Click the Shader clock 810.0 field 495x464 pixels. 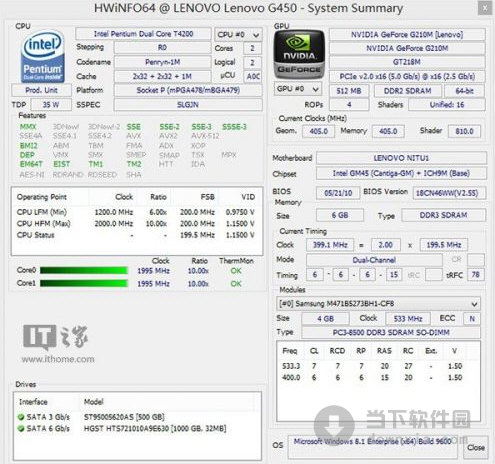(464, 131)
